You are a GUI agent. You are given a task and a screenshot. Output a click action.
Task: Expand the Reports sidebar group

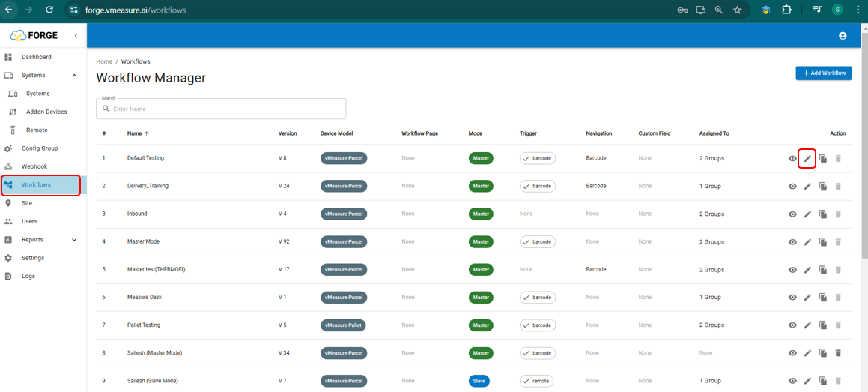pos(75,240)
